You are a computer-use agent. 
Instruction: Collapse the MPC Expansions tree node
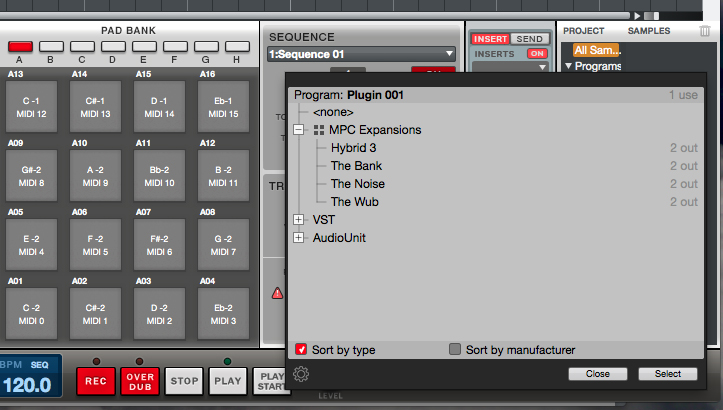click(298, 130)
